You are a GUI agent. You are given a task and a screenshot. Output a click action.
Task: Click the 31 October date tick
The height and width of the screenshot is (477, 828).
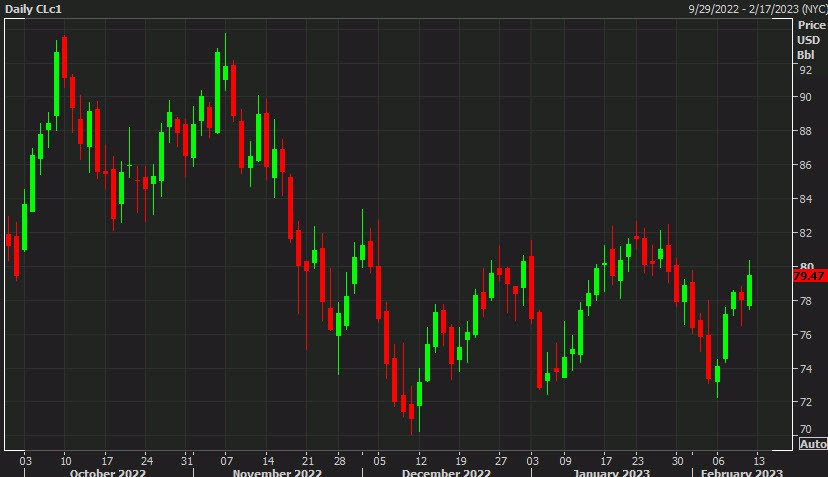click(187, 461)
